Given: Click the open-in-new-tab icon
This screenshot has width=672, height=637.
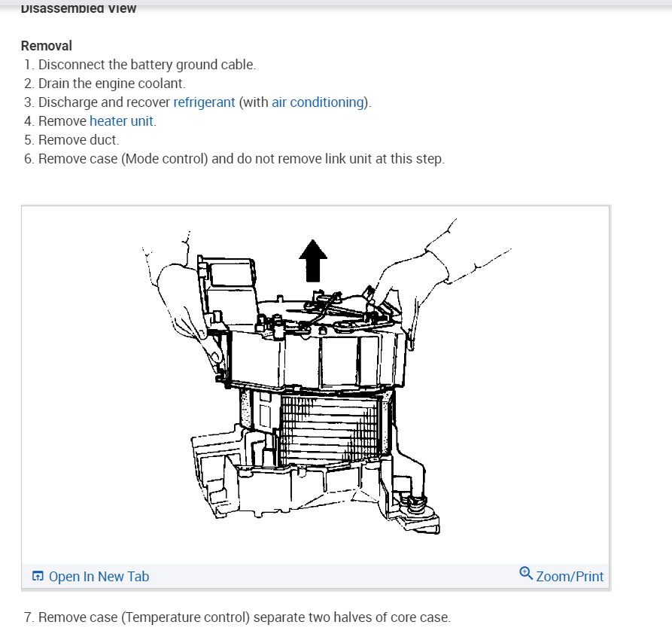Looking at the screenshot, I should pyautogui.click(x=38, y=576).
